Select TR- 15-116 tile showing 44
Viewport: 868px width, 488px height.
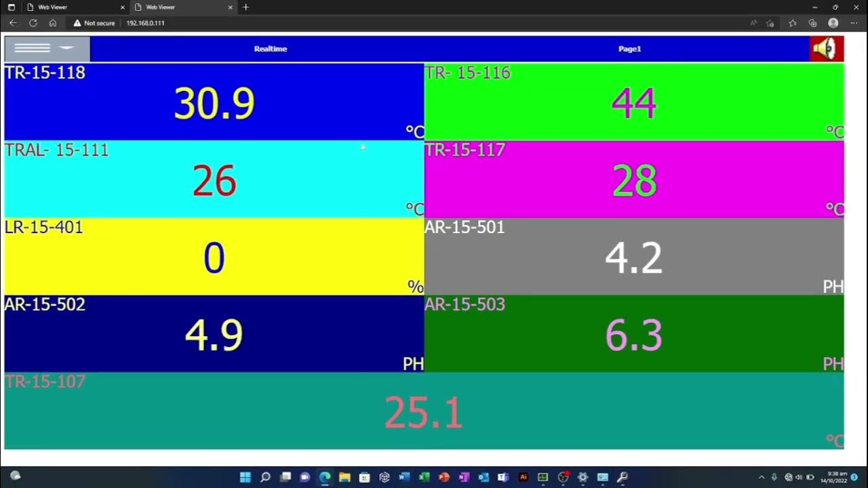(634, 102)
